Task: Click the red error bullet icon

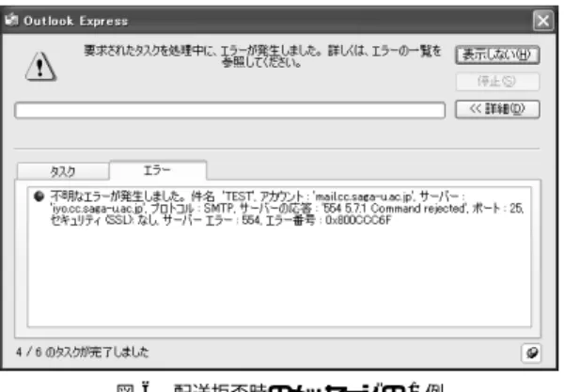Action: [39, 196]
